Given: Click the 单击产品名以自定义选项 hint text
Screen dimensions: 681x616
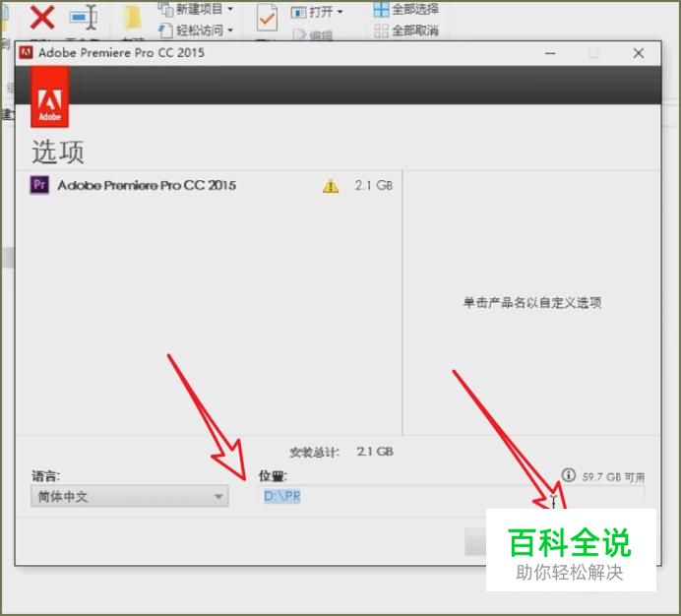Looking at the screenshot, I should (532, 302).
